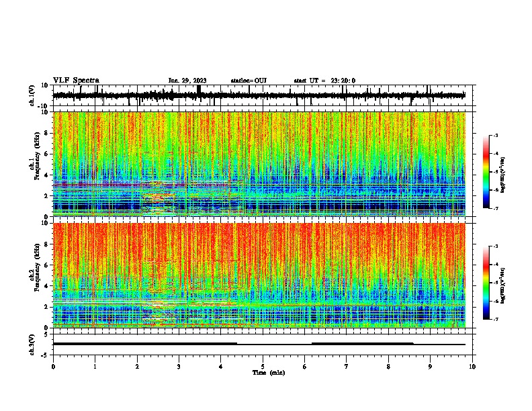Select the 'station=OUJ' header text
532x411 pixels.
pyautogui.click(x=249, y=81)
